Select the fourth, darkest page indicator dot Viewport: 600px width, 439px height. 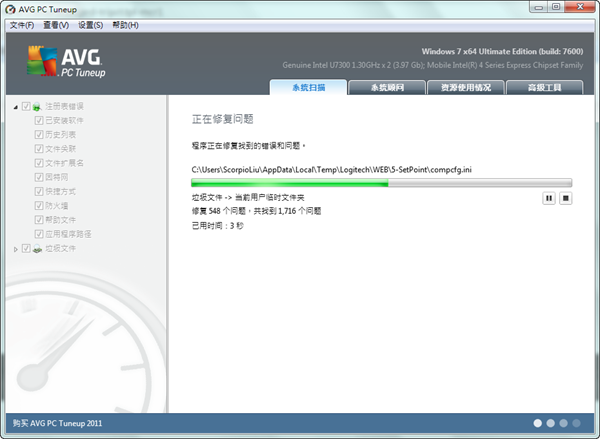pos(576,423)
